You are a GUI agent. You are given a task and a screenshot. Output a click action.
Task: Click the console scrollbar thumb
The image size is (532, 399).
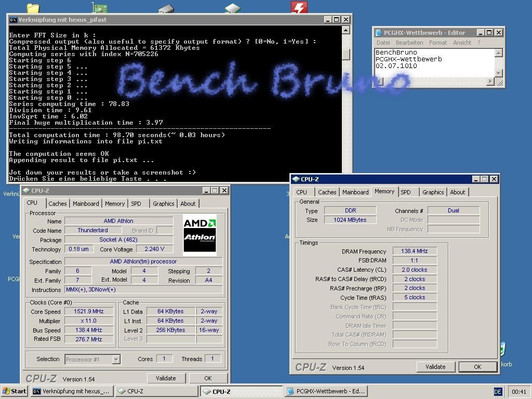click(345, 55)
